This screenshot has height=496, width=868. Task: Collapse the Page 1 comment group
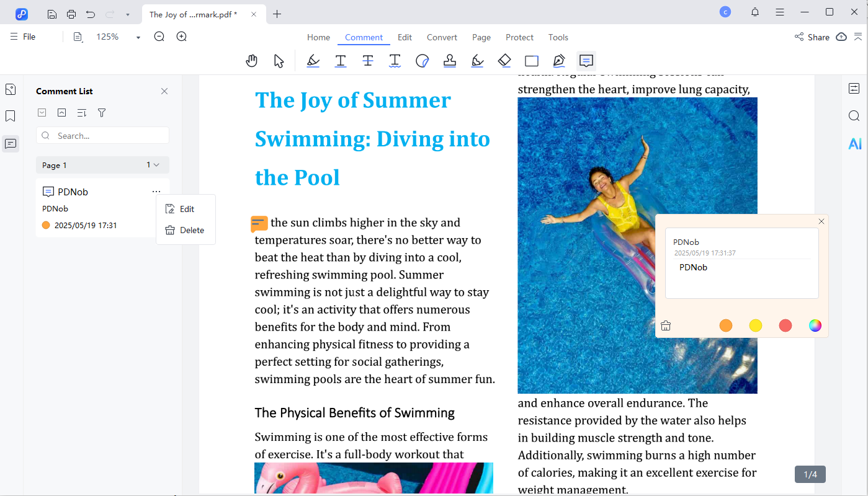tap(156, 165)
